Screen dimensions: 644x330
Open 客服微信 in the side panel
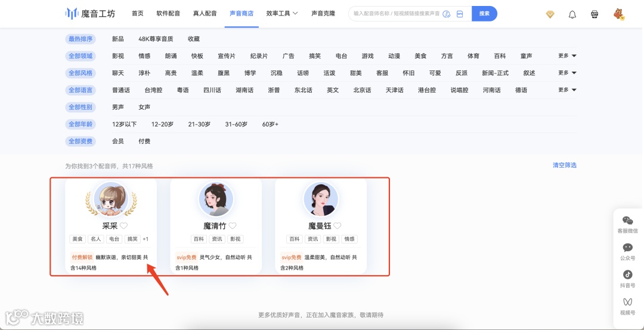click(627, 224)
